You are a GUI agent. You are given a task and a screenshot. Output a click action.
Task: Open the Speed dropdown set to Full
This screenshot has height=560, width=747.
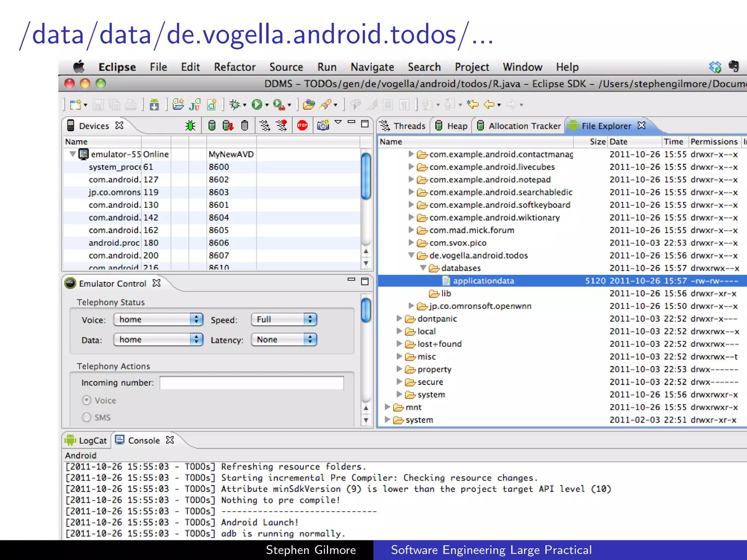[x=284, y=319]
